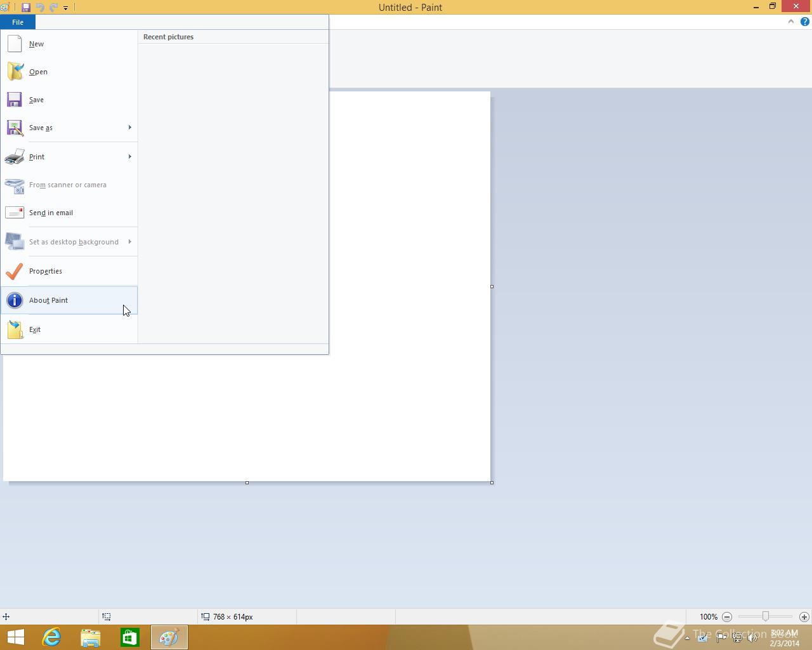Click the zoom out minus button

pos(727,617)
